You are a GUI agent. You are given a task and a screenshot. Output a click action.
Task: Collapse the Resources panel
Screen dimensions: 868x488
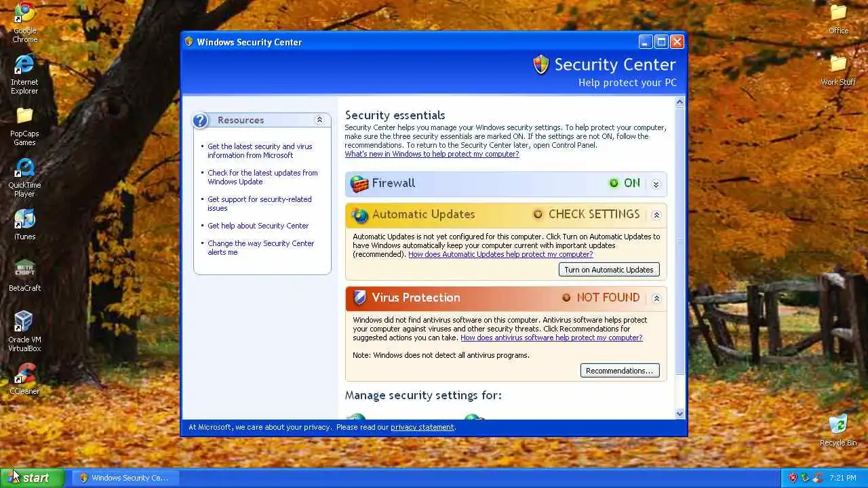(319, 120)
